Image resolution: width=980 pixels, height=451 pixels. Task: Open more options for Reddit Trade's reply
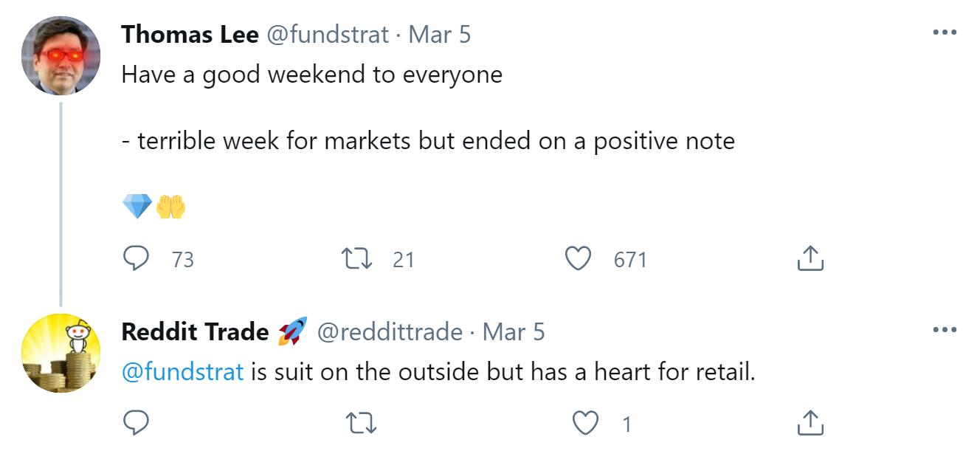[945, 331]
